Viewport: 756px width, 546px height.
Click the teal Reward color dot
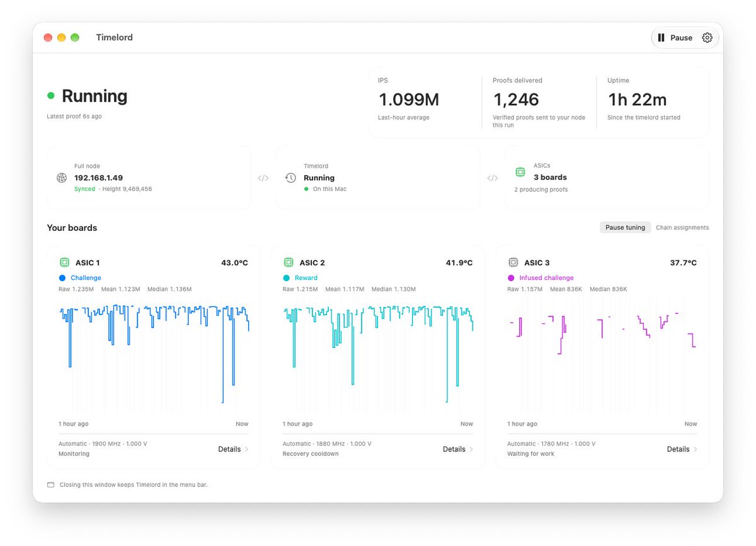tap(287, 278)
